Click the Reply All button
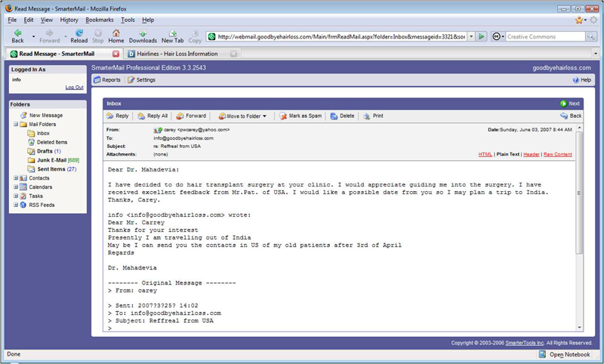 click(153, 116)
